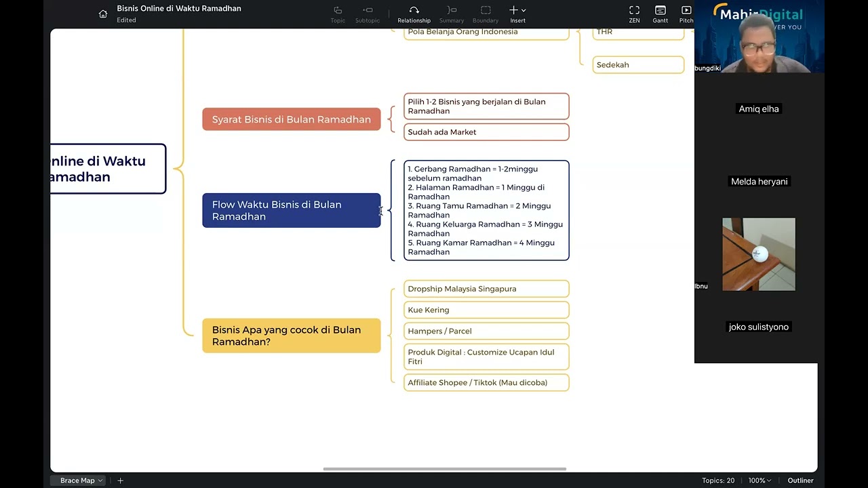Choose the Summary tool
The width and height of the screenshot is (868, 488).
click(452, 14)
